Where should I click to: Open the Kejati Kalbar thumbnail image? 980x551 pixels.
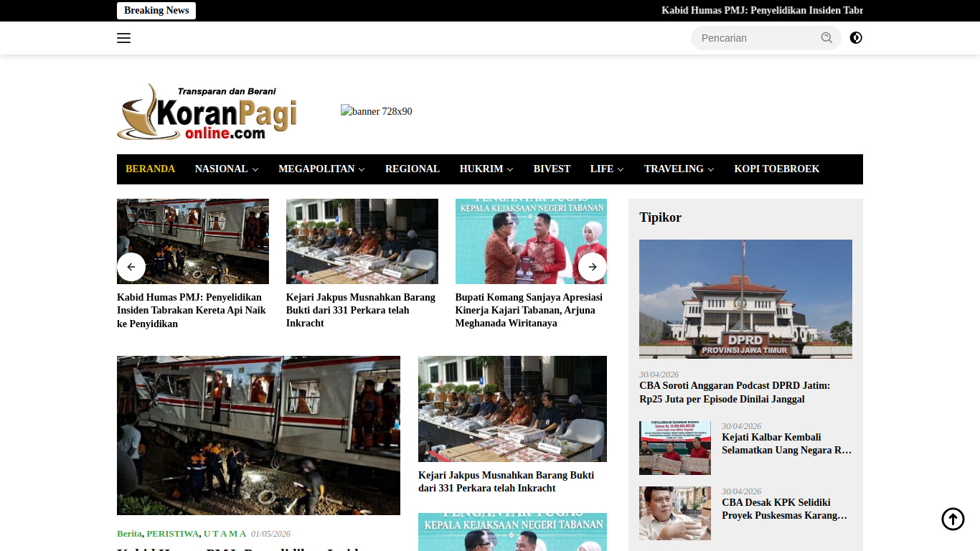tap(675, 448)
